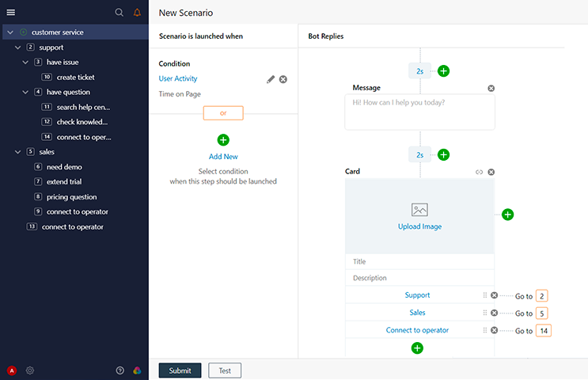
Task: Add a new condition with plus
Action: tap(223, 140)
